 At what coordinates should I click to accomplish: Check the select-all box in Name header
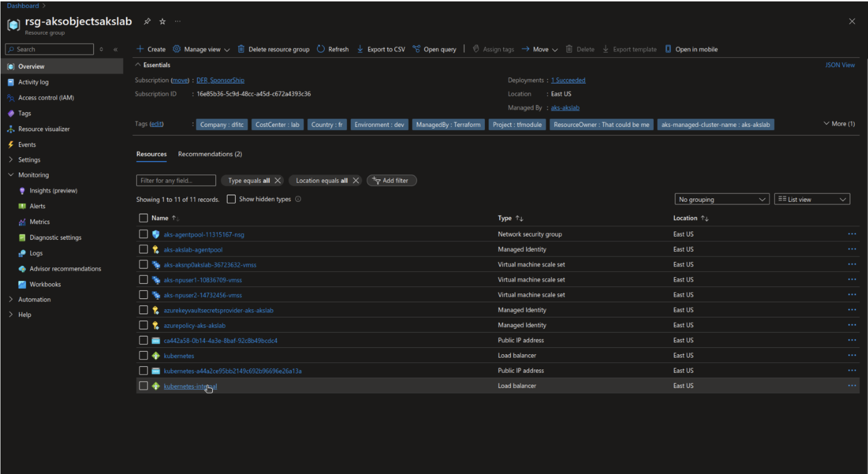(x=143, y=218)
